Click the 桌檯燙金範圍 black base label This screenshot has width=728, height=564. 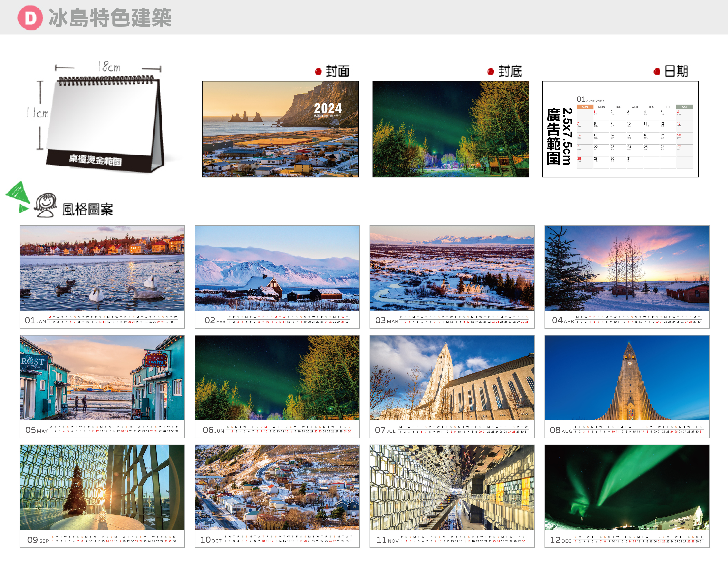coord(95,160)
